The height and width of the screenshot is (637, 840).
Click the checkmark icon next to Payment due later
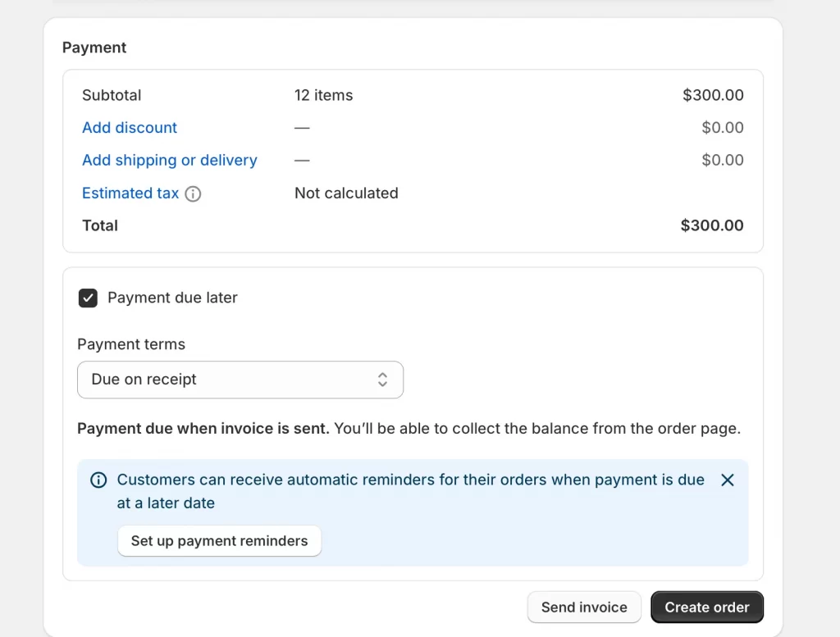point(88,298)
